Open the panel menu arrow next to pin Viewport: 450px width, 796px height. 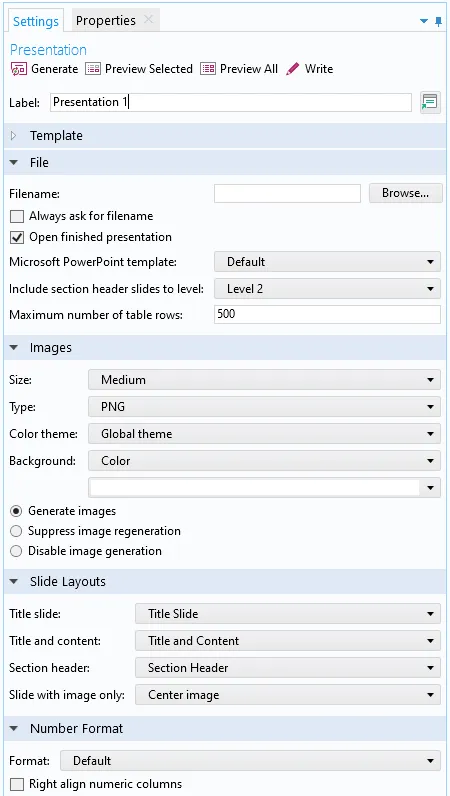(424, 21)
